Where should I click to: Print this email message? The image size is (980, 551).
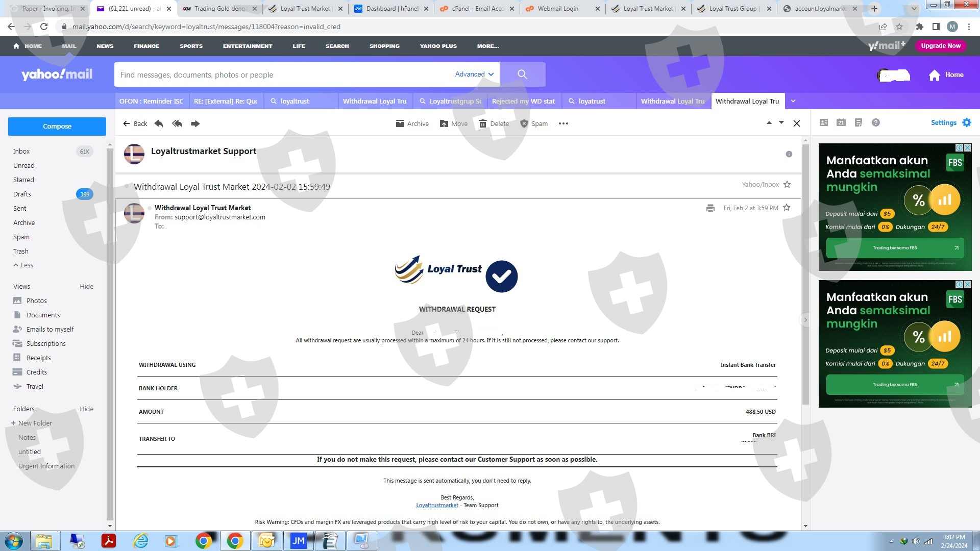pos(710,208)
